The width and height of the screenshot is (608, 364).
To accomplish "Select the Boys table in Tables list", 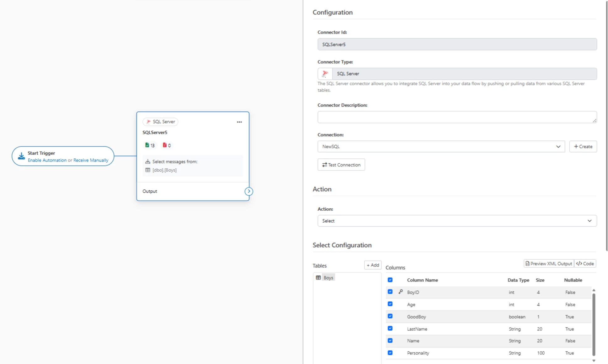I will pos(328,278).
